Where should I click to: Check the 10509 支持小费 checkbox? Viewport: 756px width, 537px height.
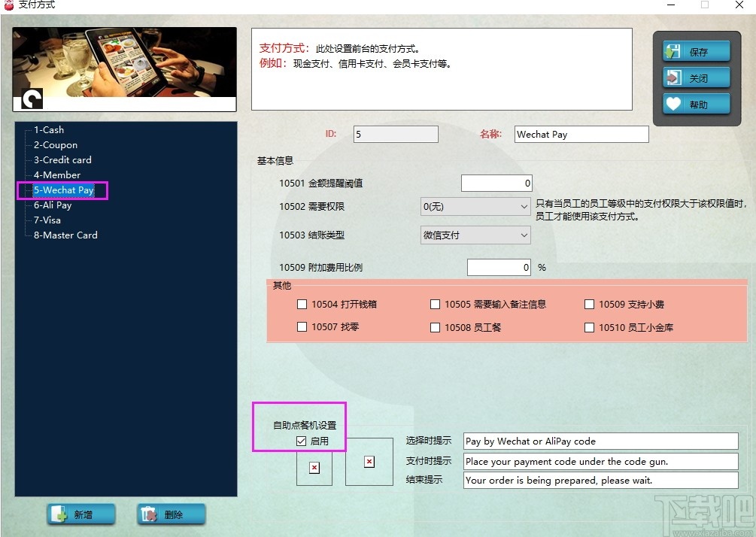click(589, 304)
